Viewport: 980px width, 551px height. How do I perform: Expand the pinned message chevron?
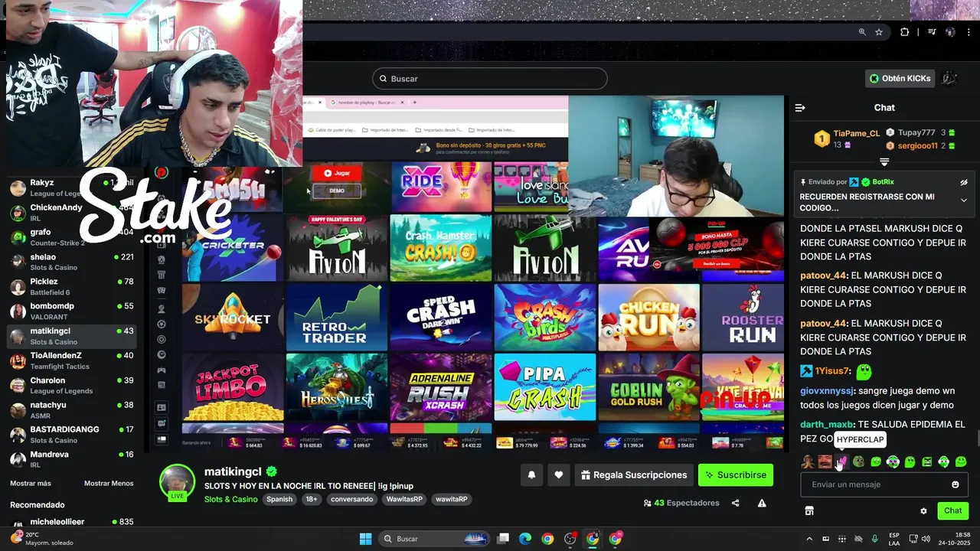click(964, 201)
